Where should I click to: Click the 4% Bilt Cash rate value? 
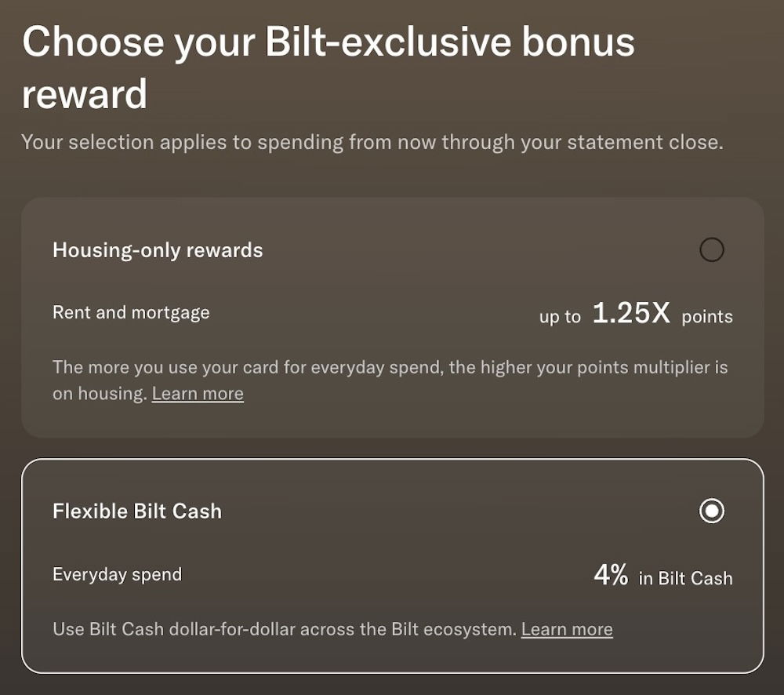(x=611, y=576)
